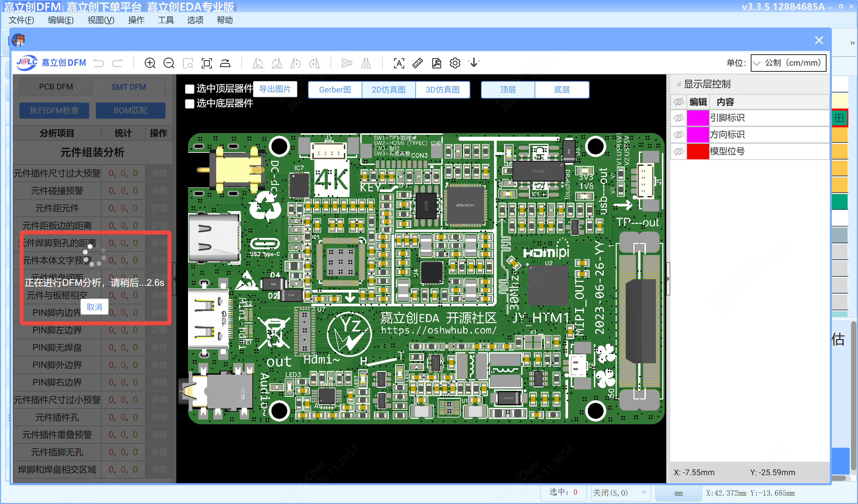
Task: Open the 工具 menu
Action: 166,20
